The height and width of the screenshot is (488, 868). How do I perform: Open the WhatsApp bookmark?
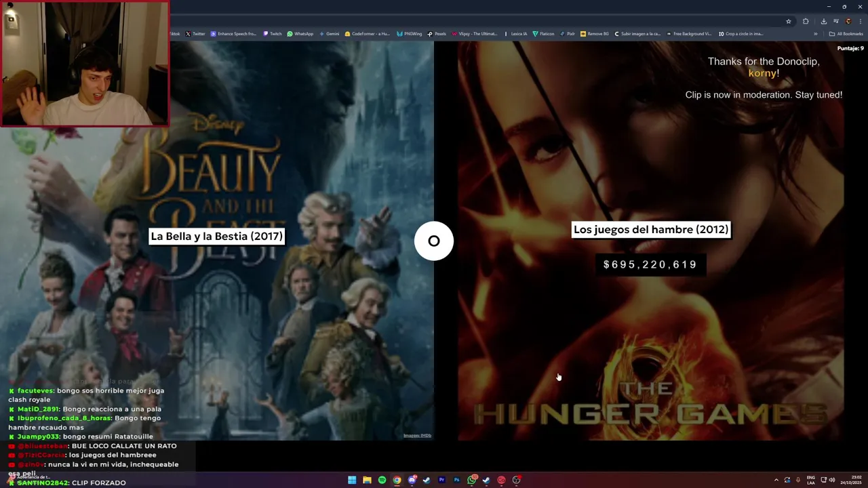[300, 34]
